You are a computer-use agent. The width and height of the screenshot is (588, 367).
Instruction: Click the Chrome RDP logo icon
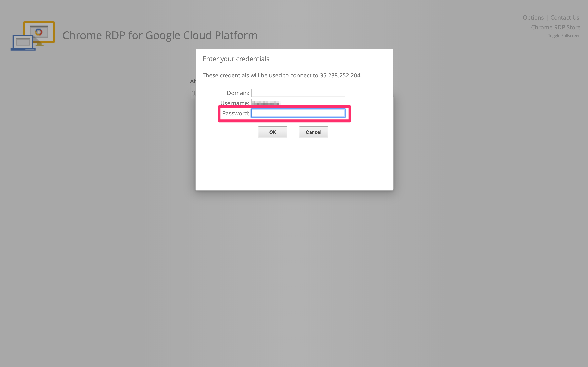point(33,35)
